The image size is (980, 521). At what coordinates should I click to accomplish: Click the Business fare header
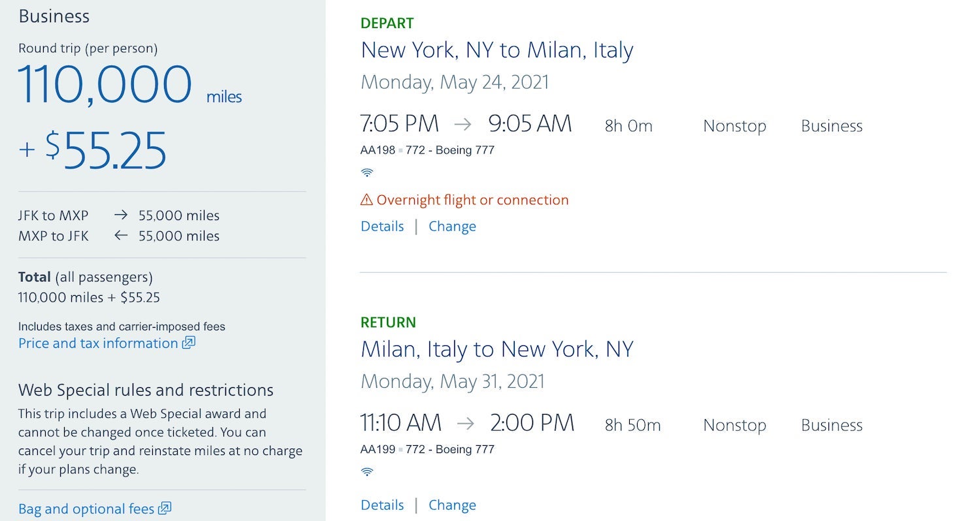pos(54,16)
